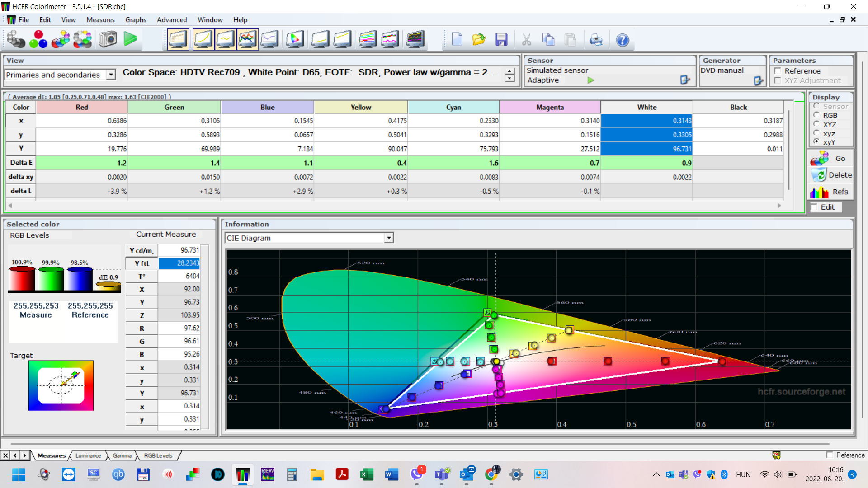Click the Delete button
Viewport: 868px width, 488px height.
tap(831, 175)
